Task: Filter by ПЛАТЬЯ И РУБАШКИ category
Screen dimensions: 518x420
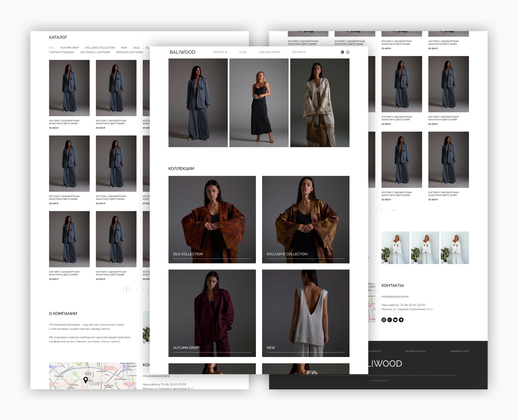Action: click(62, 52)
